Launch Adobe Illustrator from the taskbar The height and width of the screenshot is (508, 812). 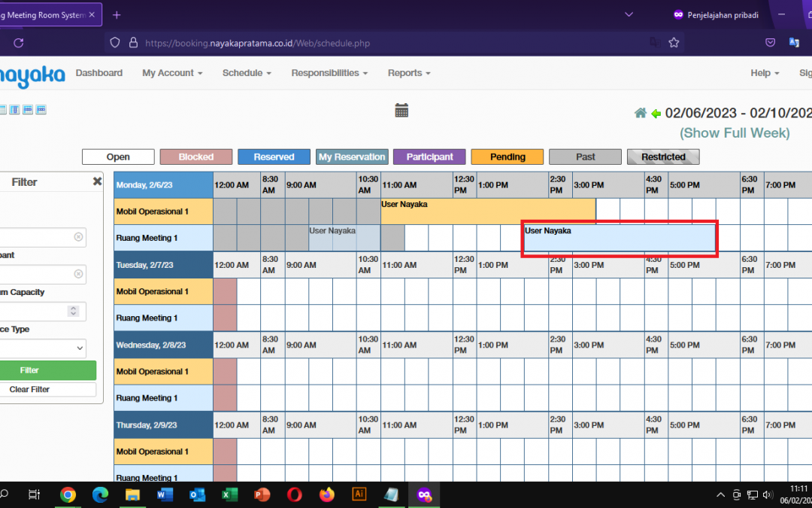pos(359,494)
